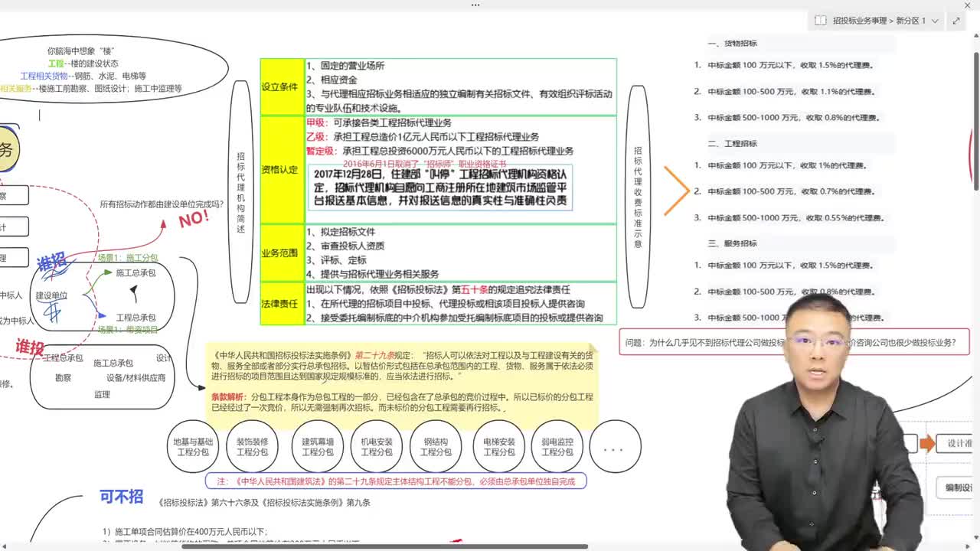Screen dimensions: 980x551
Task: Click heading 三、服务招标
Action: click(x=733, y=243)
